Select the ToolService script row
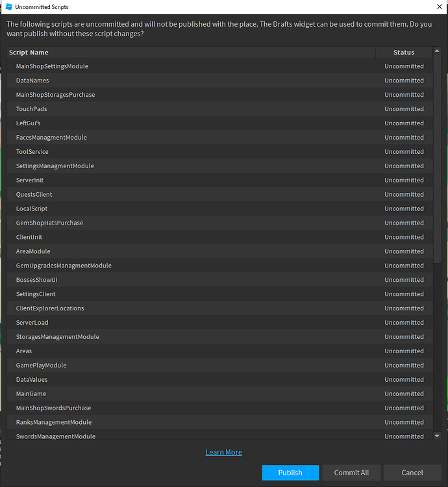 click(x=220, y=151)
